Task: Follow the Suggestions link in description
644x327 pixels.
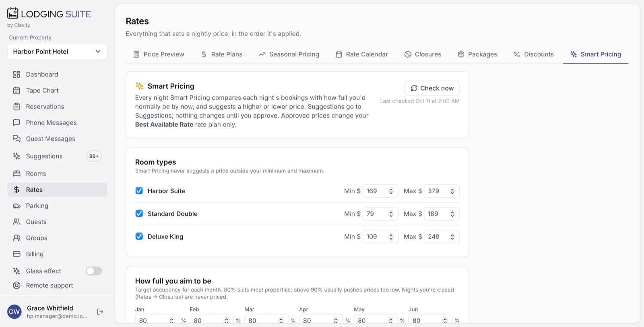Action: [153, 116]
